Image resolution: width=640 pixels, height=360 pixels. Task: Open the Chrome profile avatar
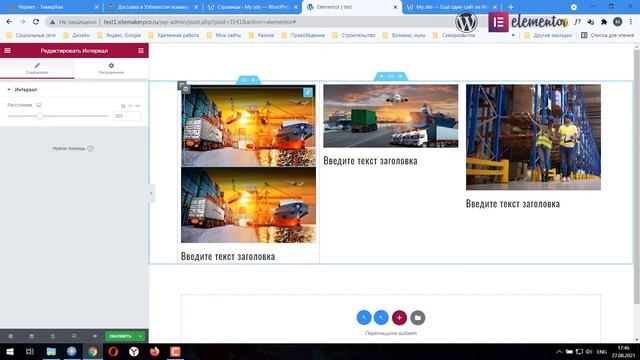[x=618, y=22]
